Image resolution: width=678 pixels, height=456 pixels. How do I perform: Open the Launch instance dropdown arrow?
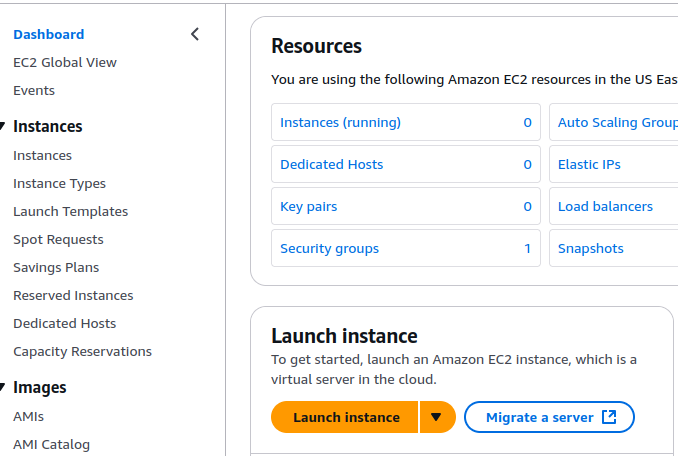437,417
